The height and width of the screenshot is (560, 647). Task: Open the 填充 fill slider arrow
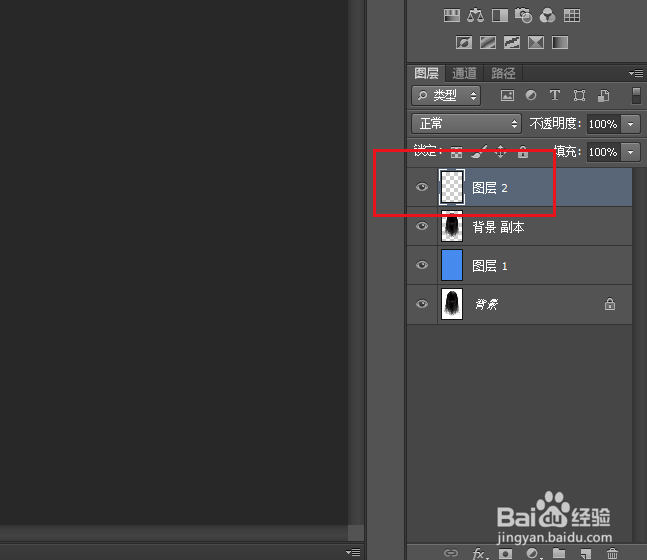[630, 152]
